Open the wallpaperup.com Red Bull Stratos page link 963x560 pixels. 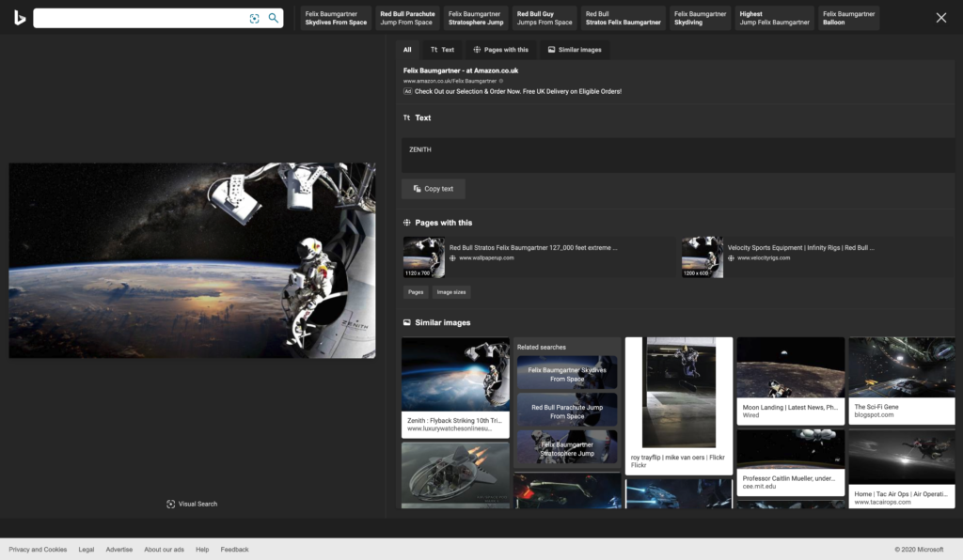click(x=533, y=248)
